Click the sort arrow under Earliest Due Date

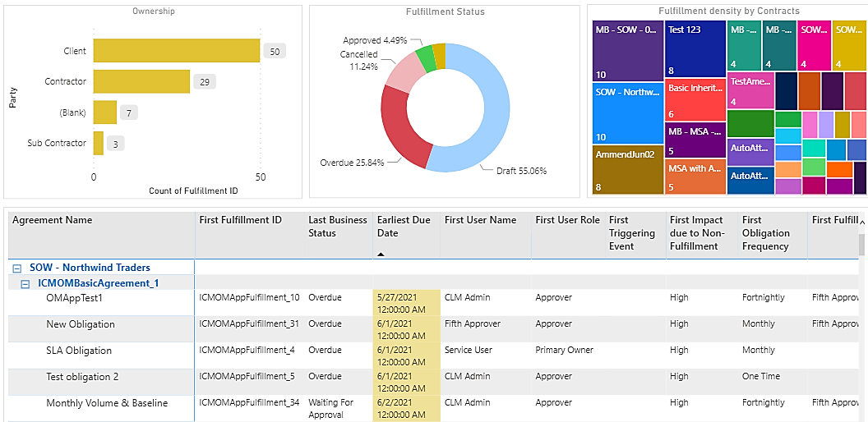[381, 254]
